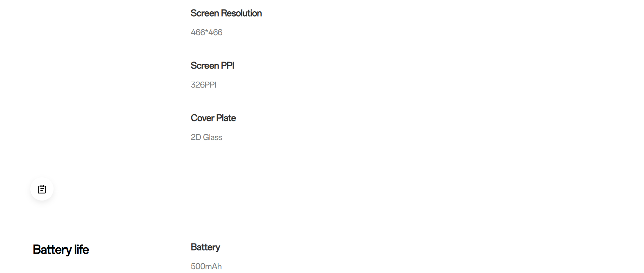Click the word Plate in the Cover Plate heading

pos(226,118)
